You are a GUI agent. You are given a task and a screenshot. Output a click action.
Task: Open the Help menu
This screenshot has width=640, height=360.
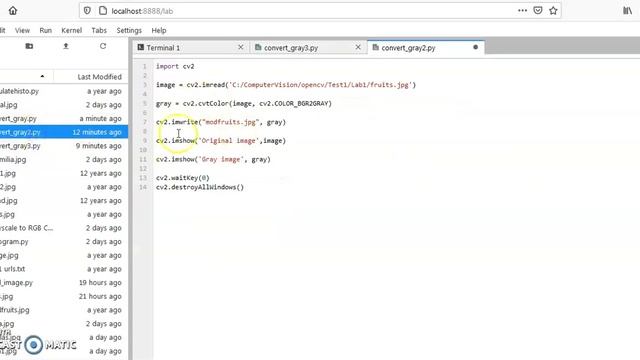coord(159,30)
